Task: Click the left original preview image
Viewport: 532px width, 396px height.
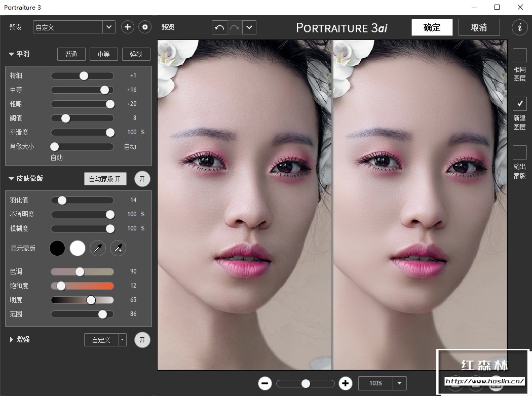Action: pos(245,205)
